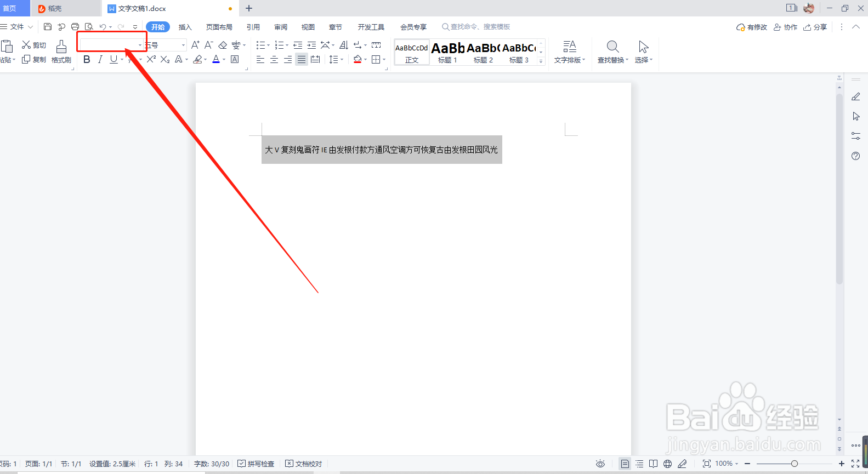This screenshot has width=868, height=474.
Task: Align text left
Action: 260,59
